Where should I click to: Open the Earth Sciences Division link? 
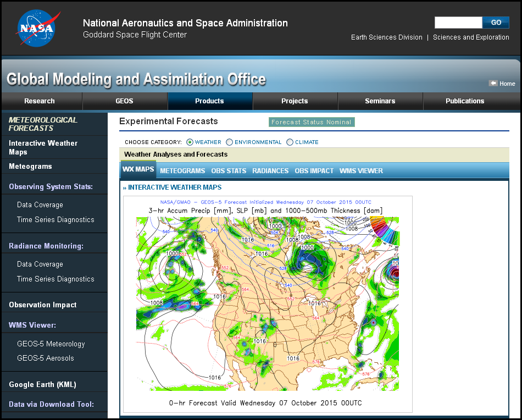(386, 37)
